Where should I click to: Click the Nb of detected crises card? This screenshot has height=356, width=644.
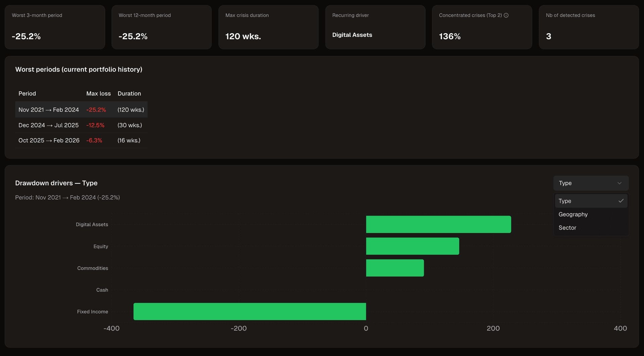click(588, 27)
